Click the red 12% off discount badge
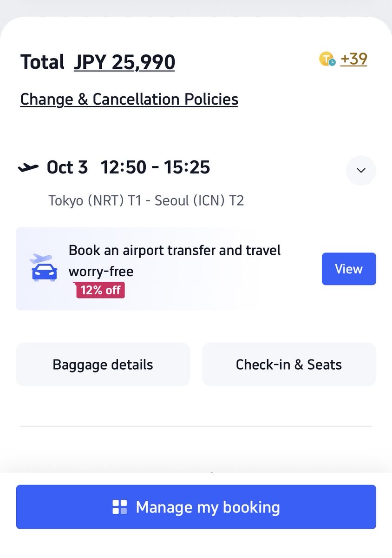This screenshot has height=558, width=392. pos(100,290)
